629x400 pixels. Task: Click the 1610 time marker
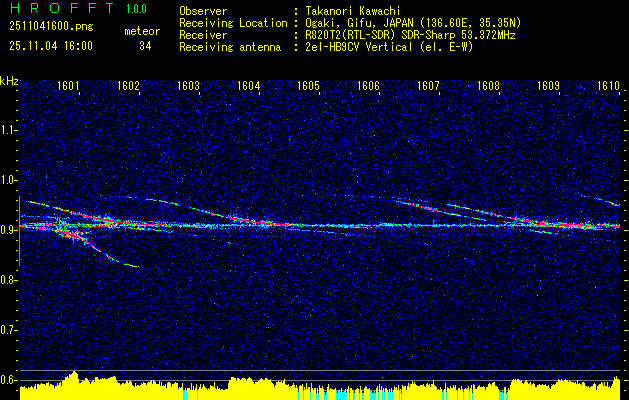(x=609, y=85)
